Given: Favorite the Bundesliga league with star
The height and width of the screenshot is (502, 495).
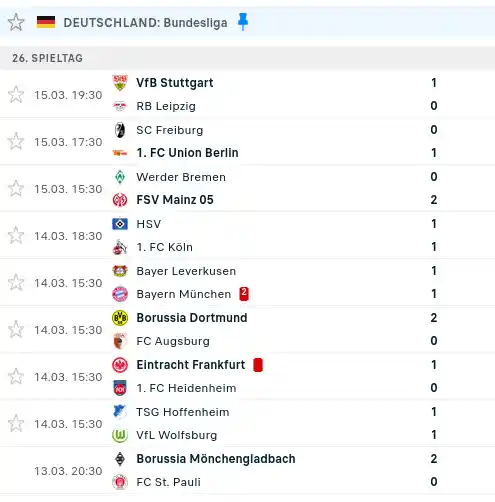Looking at the screenshot, I should (16, 23).
